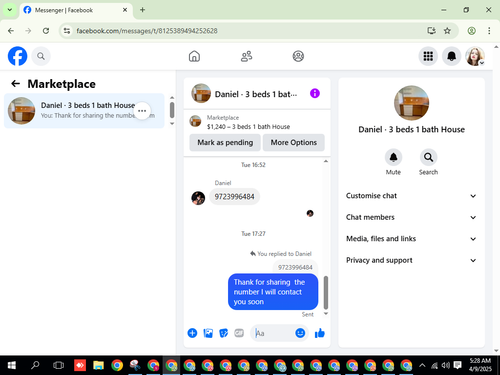The height and width of the screenshot is (375, 500).
Task: Click the More Options button
Action: (x=294, y=142)
